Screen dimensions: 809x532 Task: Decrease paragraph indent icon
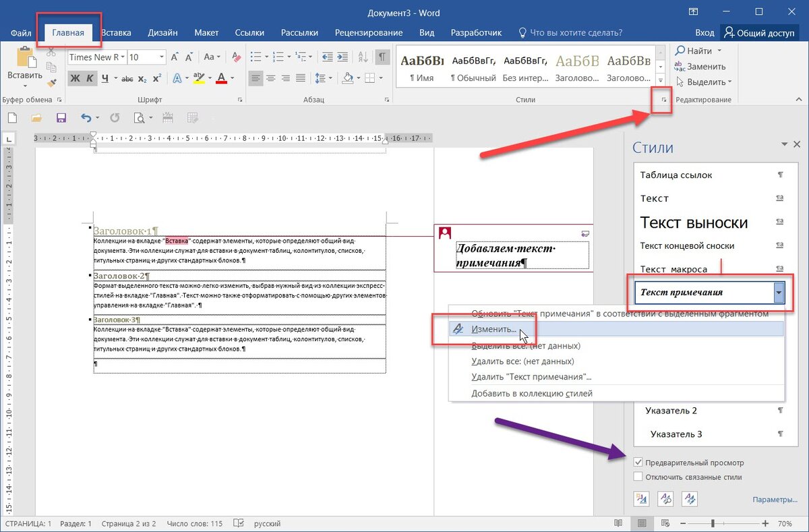pos(326,57)
